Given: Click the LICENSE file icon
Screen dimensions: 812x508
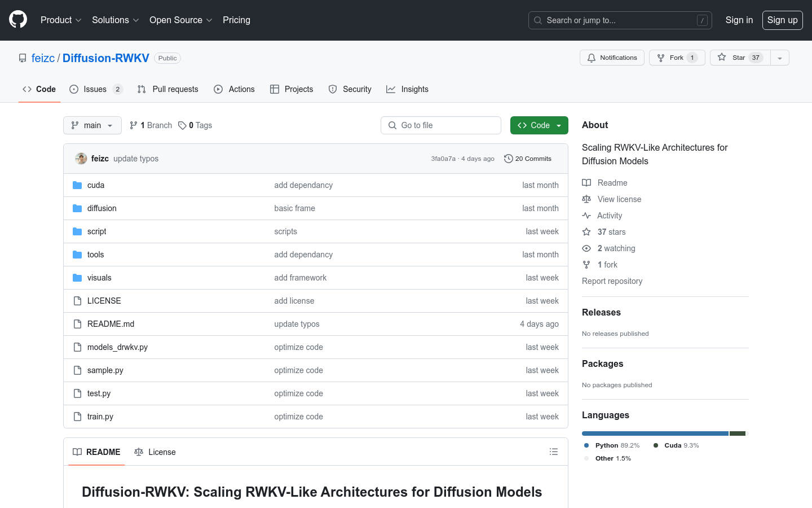Looking at the screenshot, I should pos(77,301).
